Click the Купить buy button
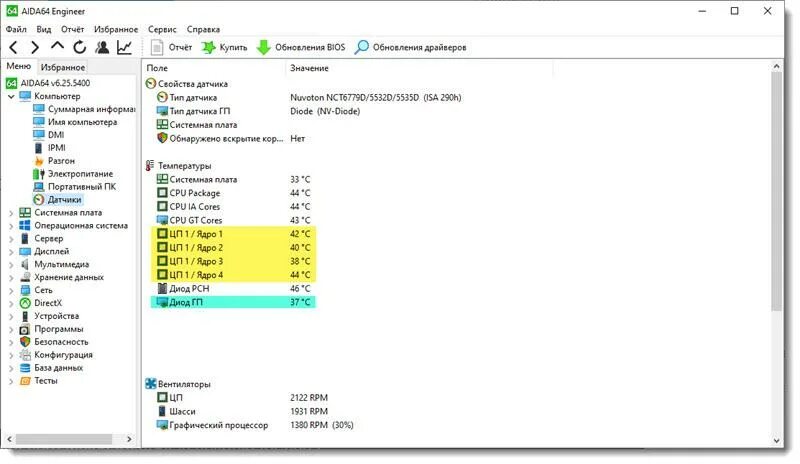The height and width of the screenshot is (464, 800). point(224,47)
